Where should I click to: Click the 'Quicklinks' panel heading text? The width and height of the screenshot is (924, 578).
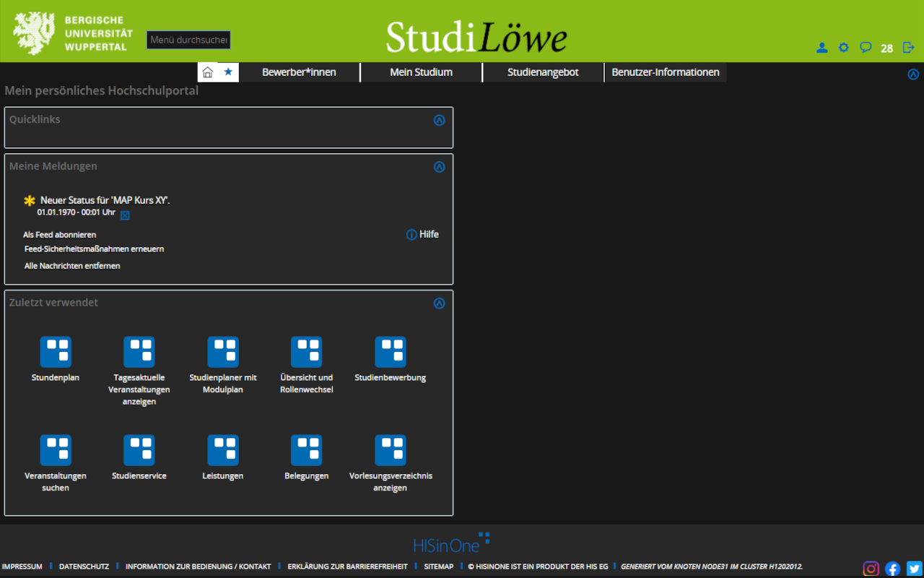pyautogui.click(x=35, y=119)
